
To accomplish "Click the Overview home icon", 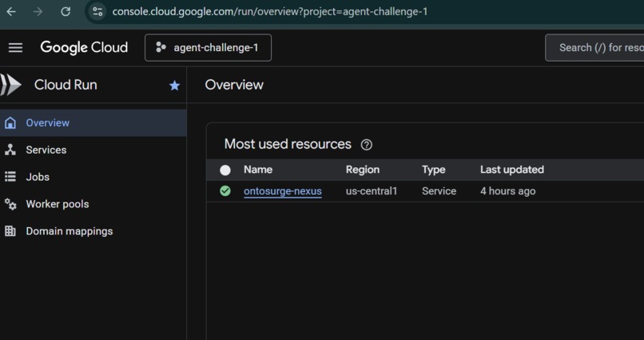I will point(10,122).
